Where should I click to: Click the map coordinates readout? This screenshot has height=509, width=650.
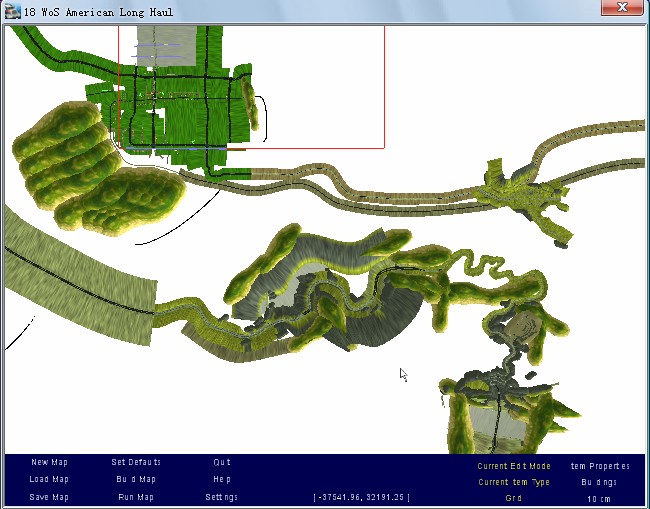(x=361, y=497)
